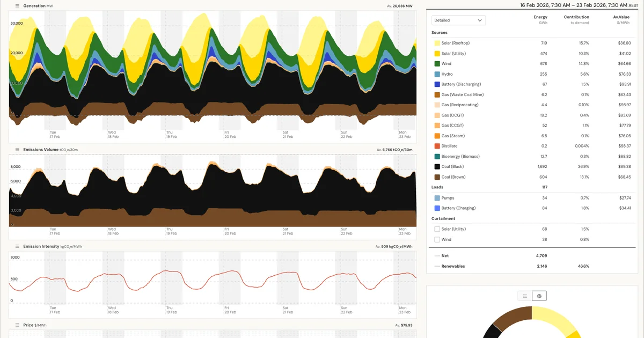Screen dimensions: 644x338
Task: Open the Detailed view dropdown
Action: [x=458, y=20]
